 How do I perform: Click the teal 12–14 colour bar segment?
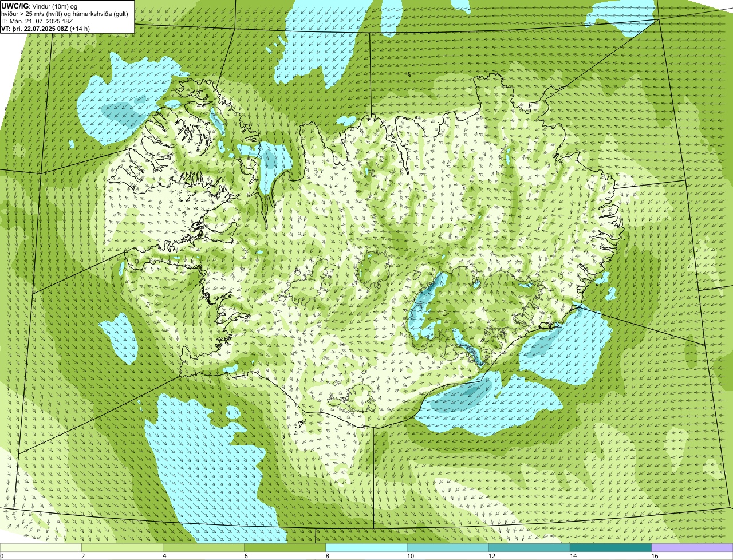(529, 548)
